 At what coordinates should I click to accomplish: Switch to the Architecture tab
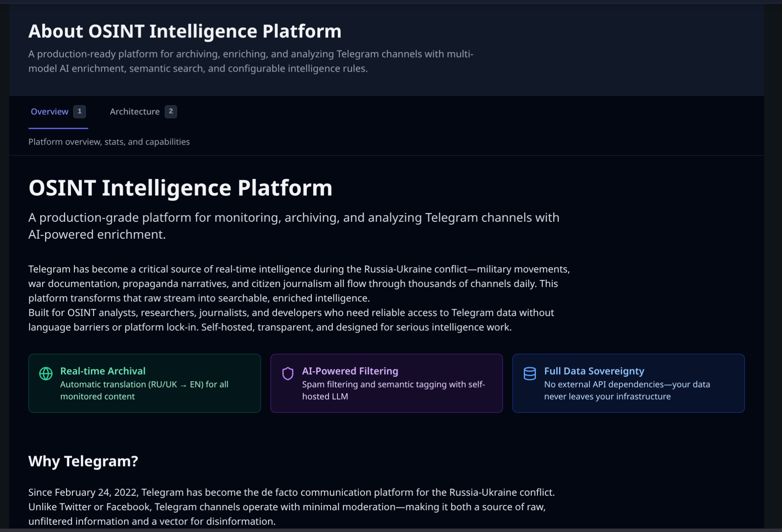tap(135, 112)
